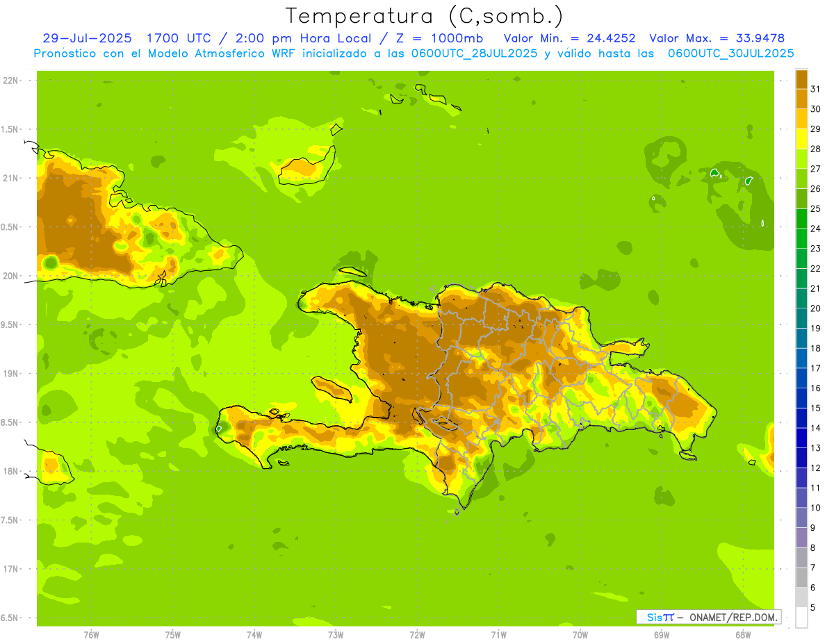Viewport: 834px width, 644px height.
Task: Click the legend value '14'
Action: [815, 428]
